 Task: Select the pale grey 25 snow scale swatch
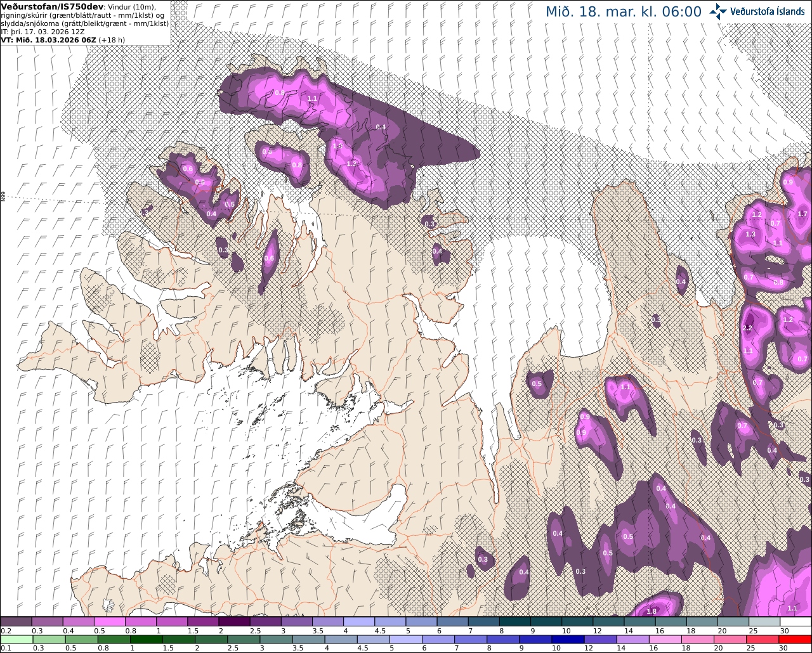click(x=765, y=622)
